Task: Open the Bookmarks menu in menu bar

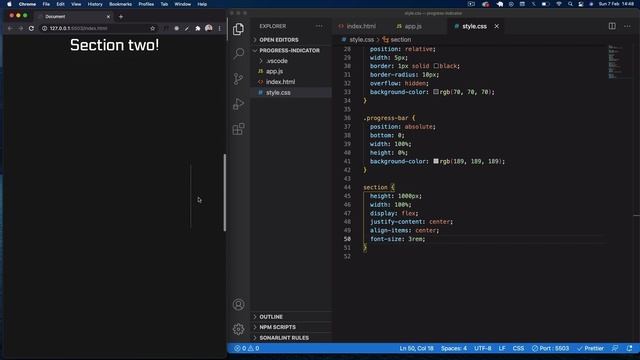Action: pos(120,4)
